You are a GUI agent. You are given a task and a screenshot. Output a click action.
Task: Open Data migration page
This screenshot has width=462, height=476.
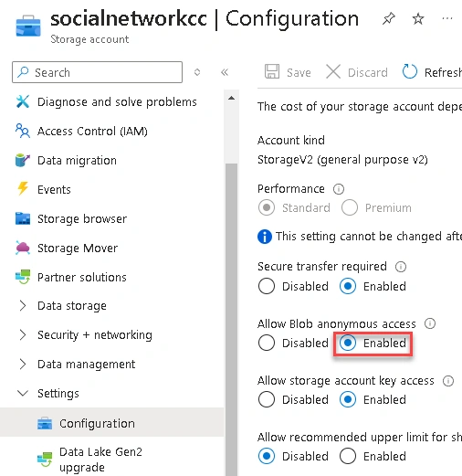77,161
